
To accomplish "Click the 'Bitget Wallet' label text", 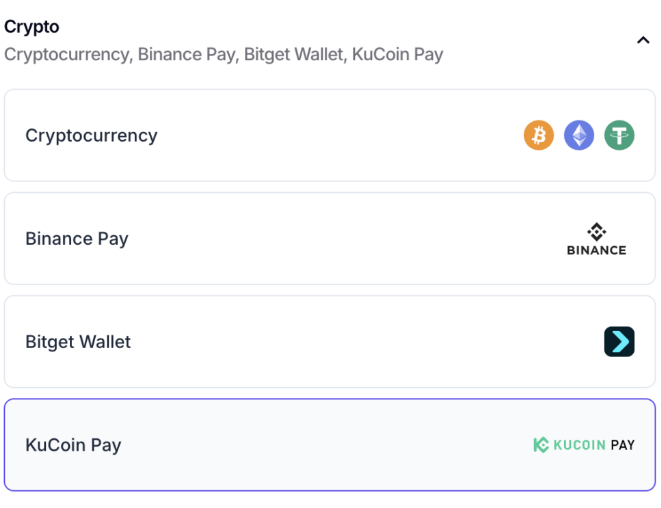I will click(78, 342).
